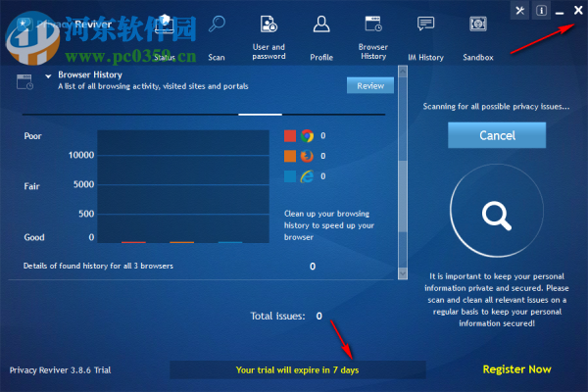This screenshot has width=588, height=392.
Task: Click the scrollbar up arrow
Action: pos(403,72)
